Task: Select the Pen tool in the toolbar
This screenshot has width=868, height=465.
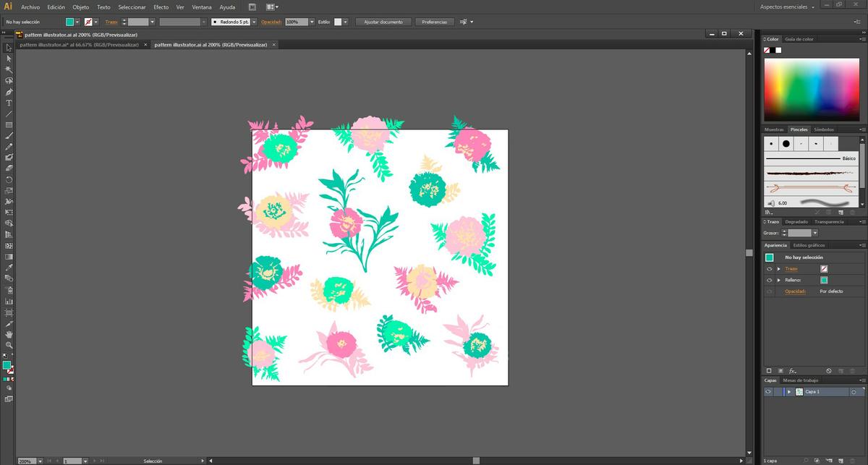Action: pyautogui.click(x=9, y=92)
